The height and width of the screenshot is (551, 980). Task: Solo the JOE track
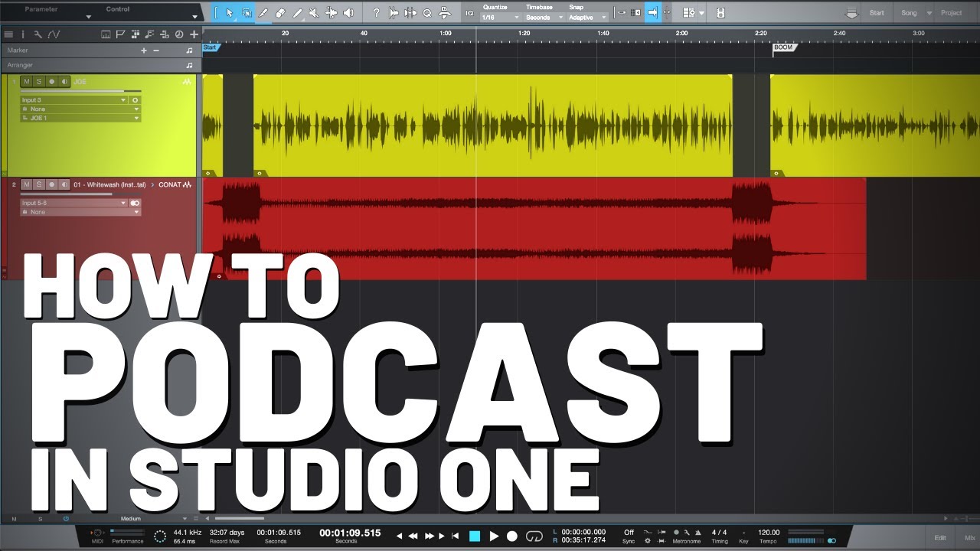tap(39, 81)
